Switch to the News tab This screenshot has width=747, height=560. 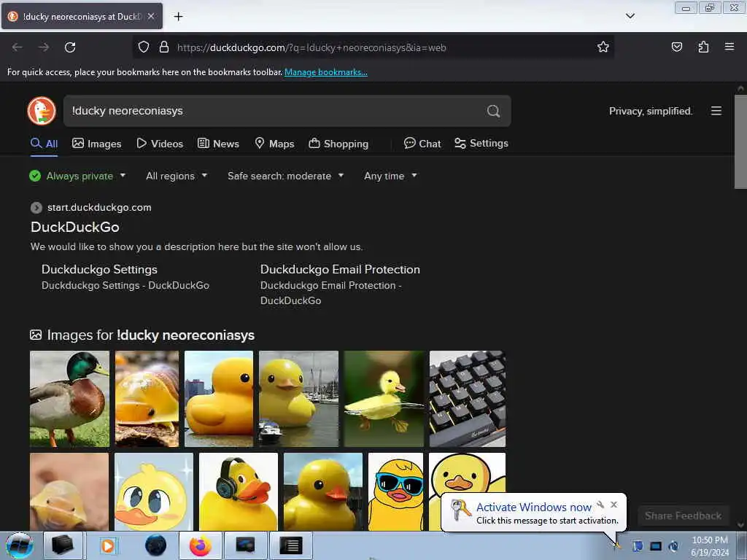(218, 144)
